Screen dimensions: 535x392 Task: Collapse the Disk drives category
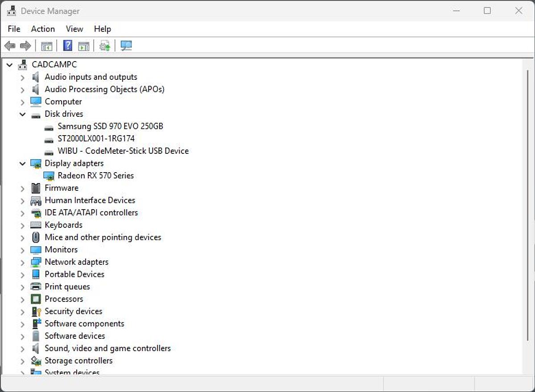tap(22, 114)
